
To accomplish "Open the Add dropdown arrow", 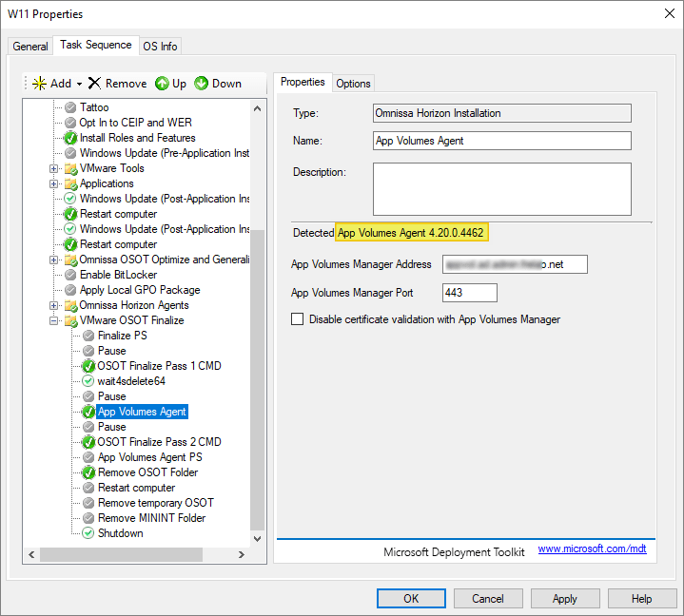I will click(80, 84).
